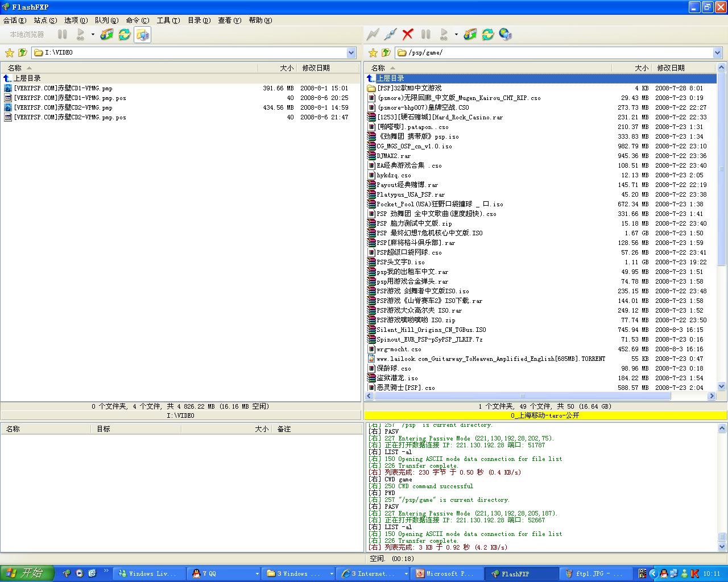Screen dimensions: 728x582
Task: Expand the I:\VIDEO path dropdown
Action: [351, 53]
